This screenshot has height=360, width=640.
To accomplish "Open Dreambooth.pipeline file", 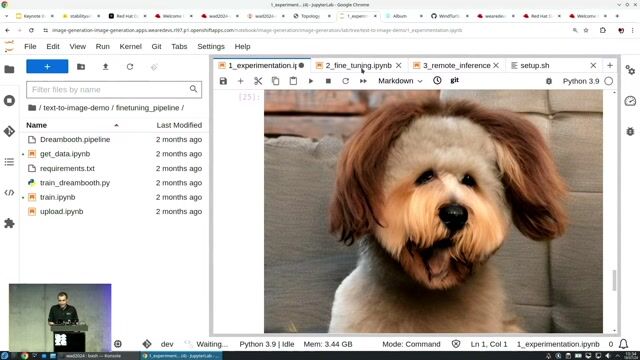I will pos(75,140).
